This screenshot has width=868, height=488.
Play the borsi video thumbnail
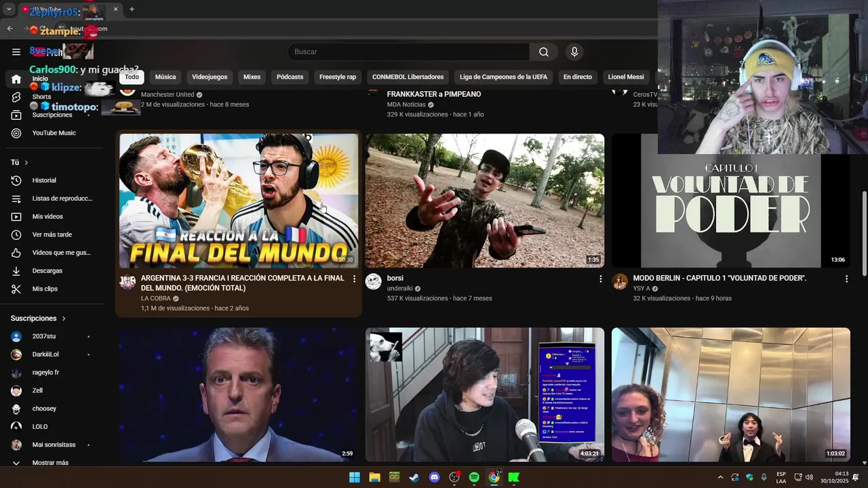tap(485, 201)
